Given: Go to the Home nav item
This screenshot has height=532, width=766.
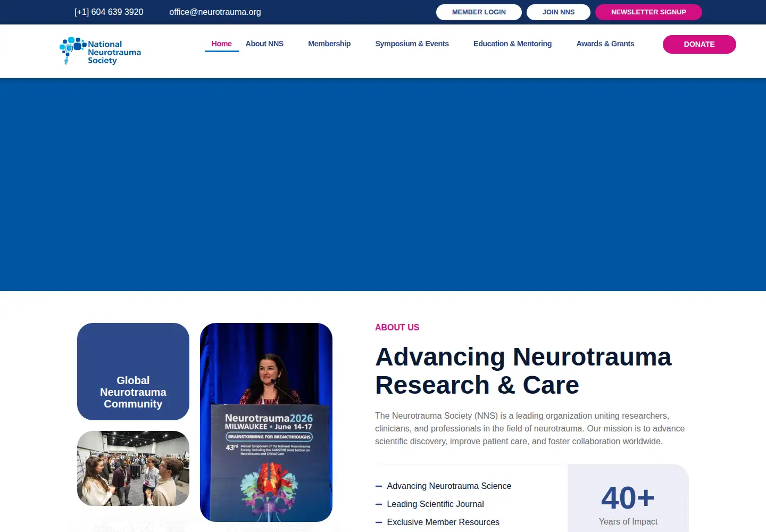Looking at the screenshot, I should click(x=221, y=44).
